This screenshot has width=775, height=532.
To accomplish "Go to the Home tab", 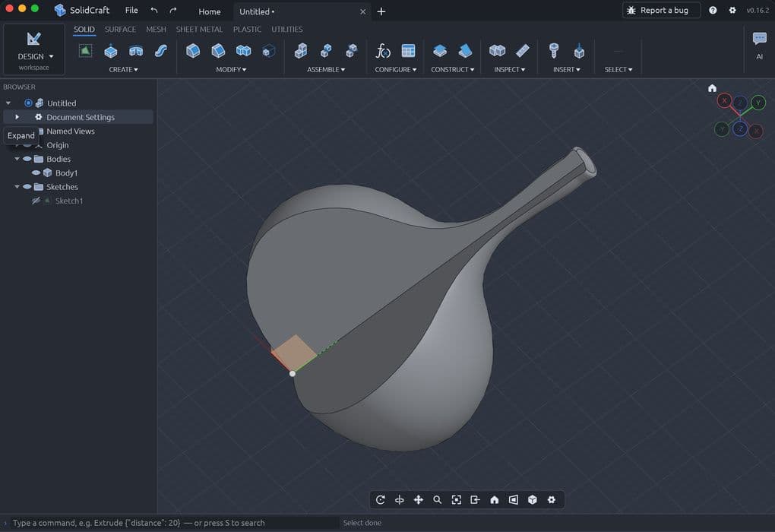I will [x=210, y=11].
